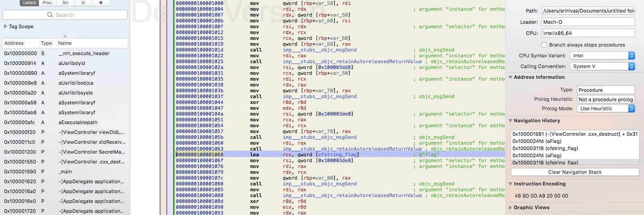Image resolution: width=644 pixels, height=215 pixels.
Task: Sort labels by Type column header
Action: point(48,43)
